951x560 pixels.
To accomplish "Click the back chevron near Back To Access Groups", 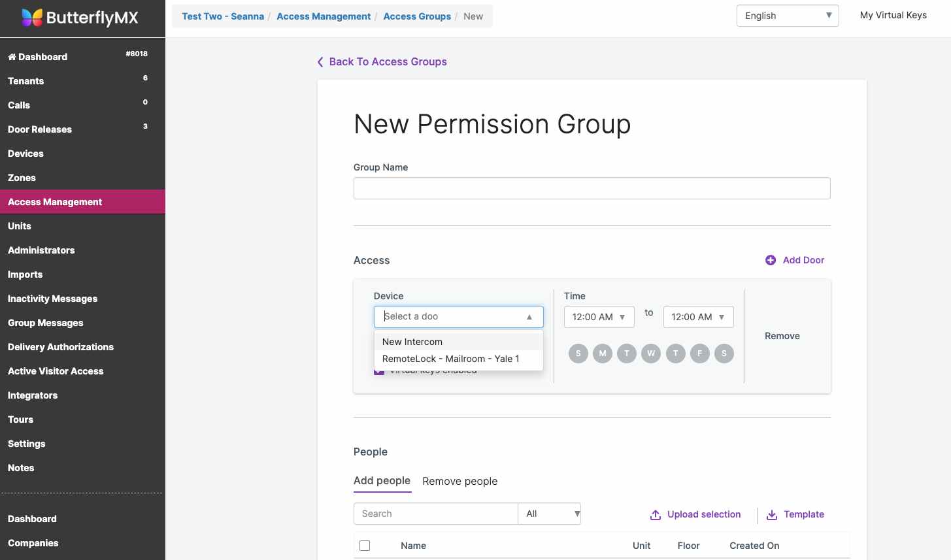I will 320,61.
